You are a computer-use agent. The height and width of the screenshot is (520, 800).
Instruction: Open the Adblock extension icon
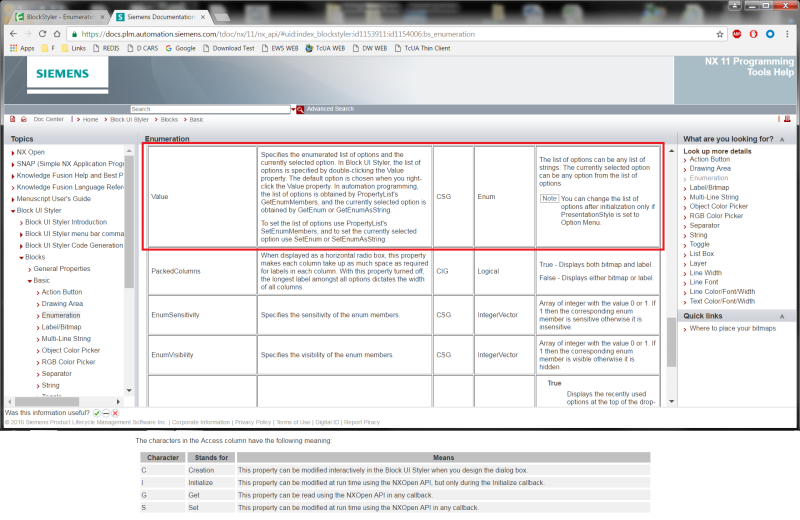click(737, 34)
